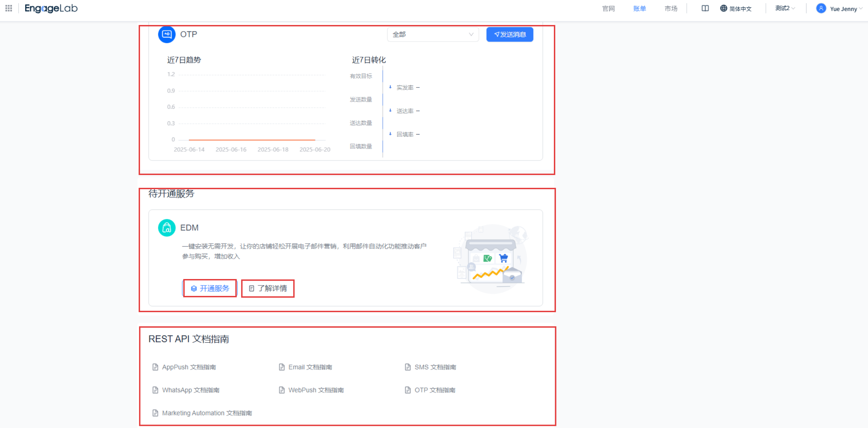Screen dimensions: 868x428
Task: Open the 简体中文 language selector
Action: click(x=736, y=8)
